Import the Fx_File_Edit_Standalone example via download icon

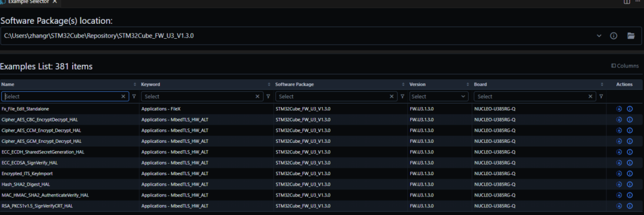tap(619, 109)
